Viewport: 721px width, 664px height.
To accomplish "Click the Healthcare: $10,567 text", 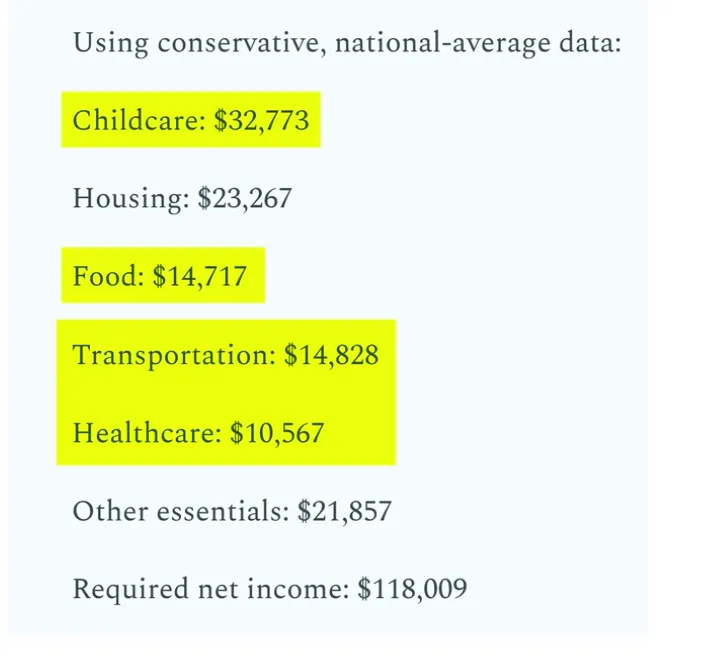I will pos(198,433).
